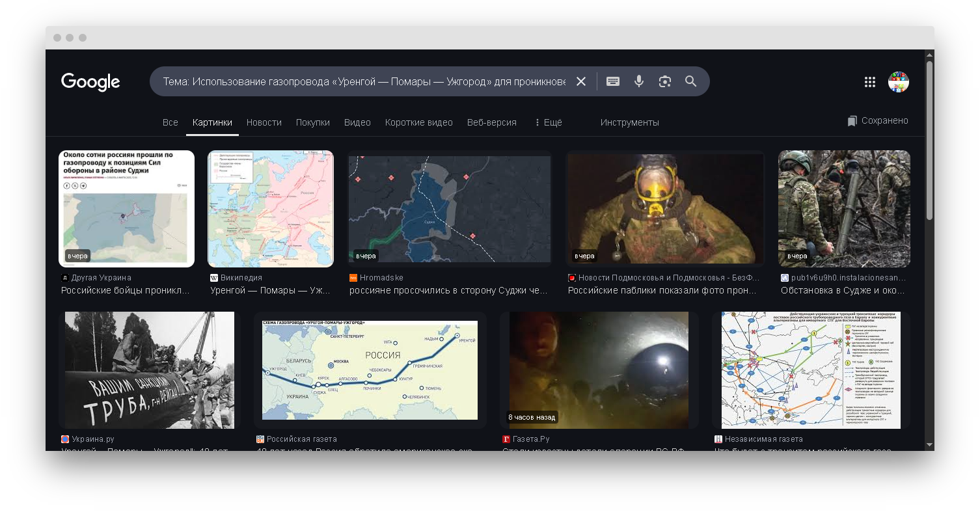Click the Сохранено bookmark icon
This screenshot has height=516, width=980.
click(852, 121)
